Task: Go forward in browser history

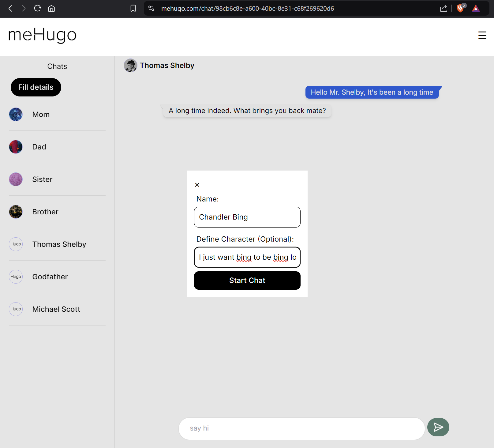Action: click(x=24, y=9)
